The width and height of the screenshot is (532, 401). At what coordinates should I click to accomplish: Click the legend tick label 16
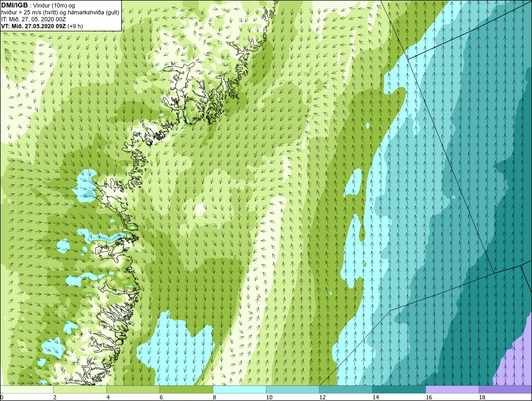coord(428,398)
